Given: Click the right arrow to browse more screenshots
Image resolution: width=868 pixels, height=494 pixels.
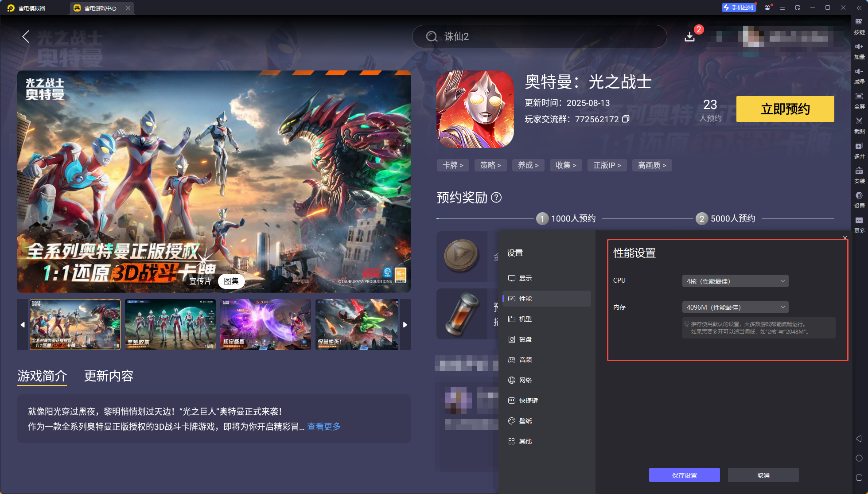Looking at the screenshot, I should click(x=405, y=324).
